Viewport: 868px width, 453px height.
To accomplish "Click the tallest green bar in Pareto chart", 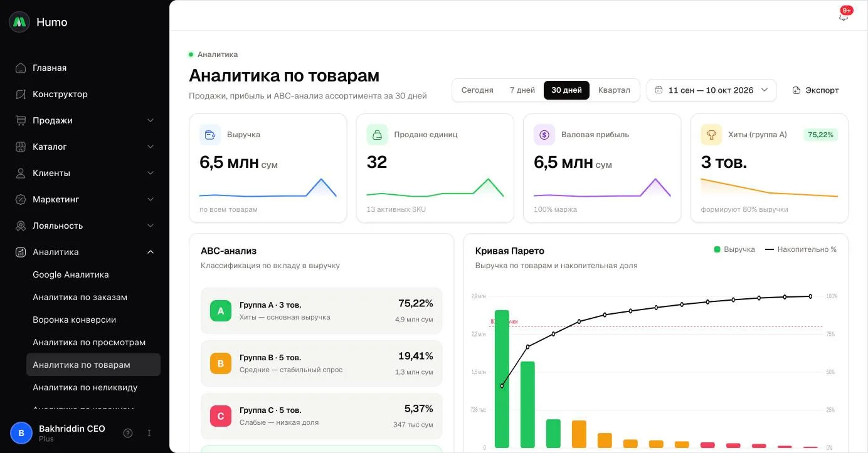I will click(502, 379).
